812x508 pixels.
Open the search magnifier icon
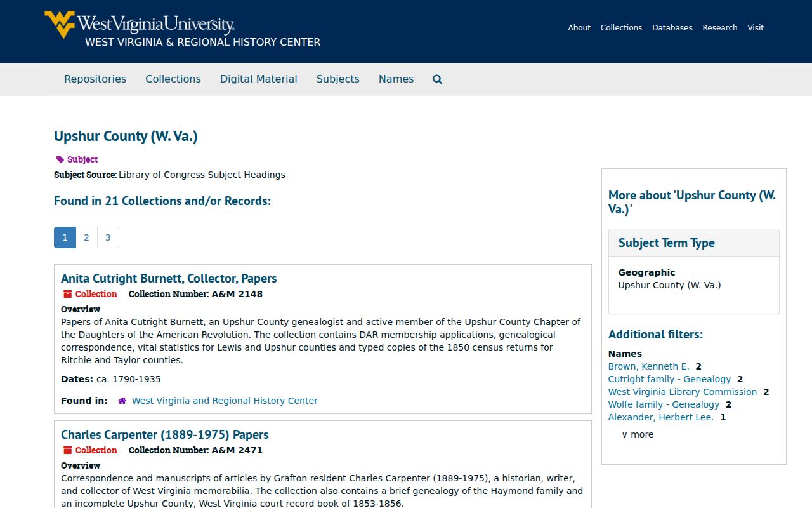click(437, 79)
